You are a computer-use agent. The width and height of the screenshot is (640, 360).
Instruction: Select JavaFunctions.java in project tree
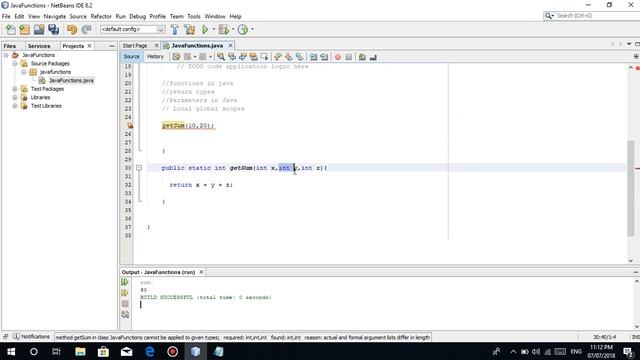pos(71,80)
